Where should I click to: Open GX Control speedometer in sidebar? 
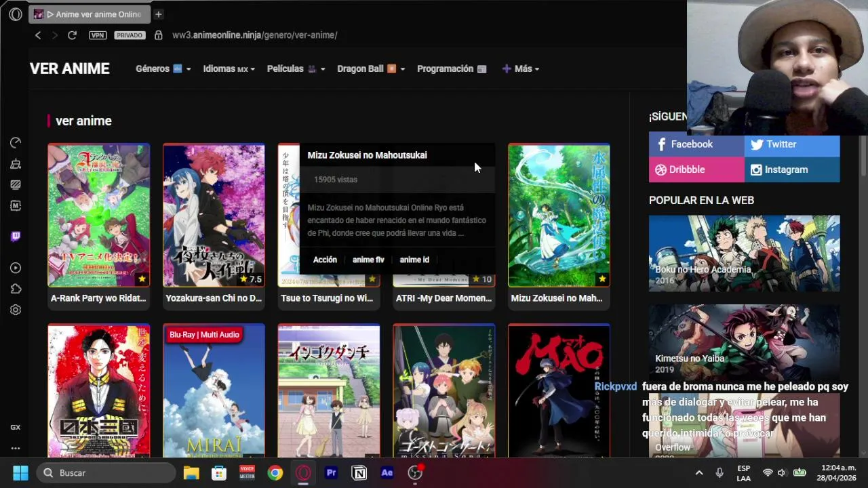tap(16, 142)
